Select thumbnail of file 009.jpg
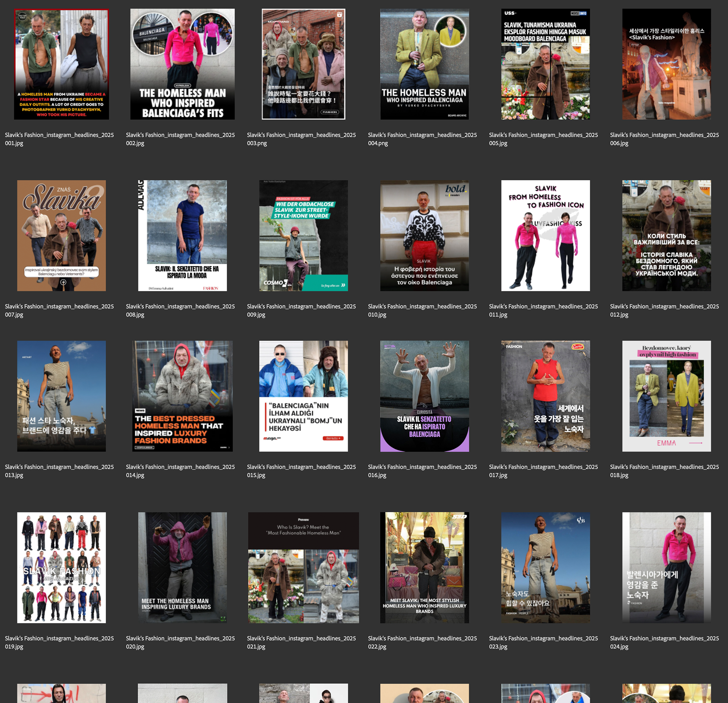This screenshot has width=728, height=703. 303,236
